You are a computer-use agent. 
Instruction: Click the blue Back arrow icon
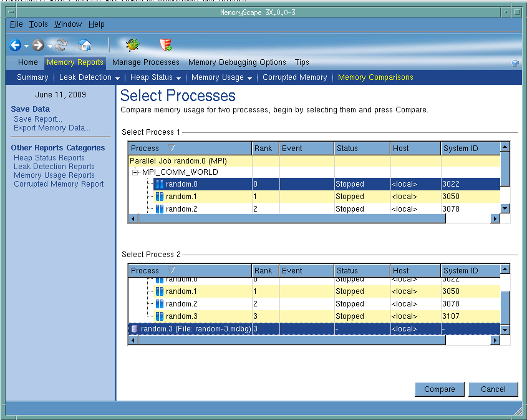pos(16,45)
